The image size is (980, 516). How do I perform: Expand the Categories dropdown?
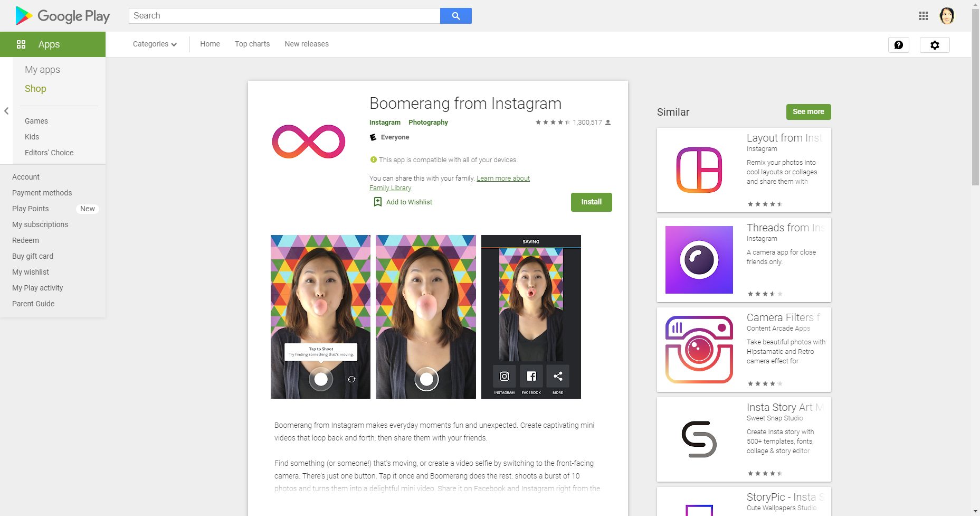click(155, 44)
